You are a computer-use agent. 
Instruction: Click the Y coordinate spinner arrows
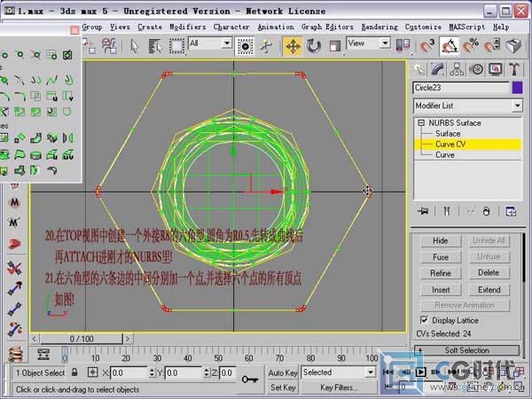click(x=207, y=372)
